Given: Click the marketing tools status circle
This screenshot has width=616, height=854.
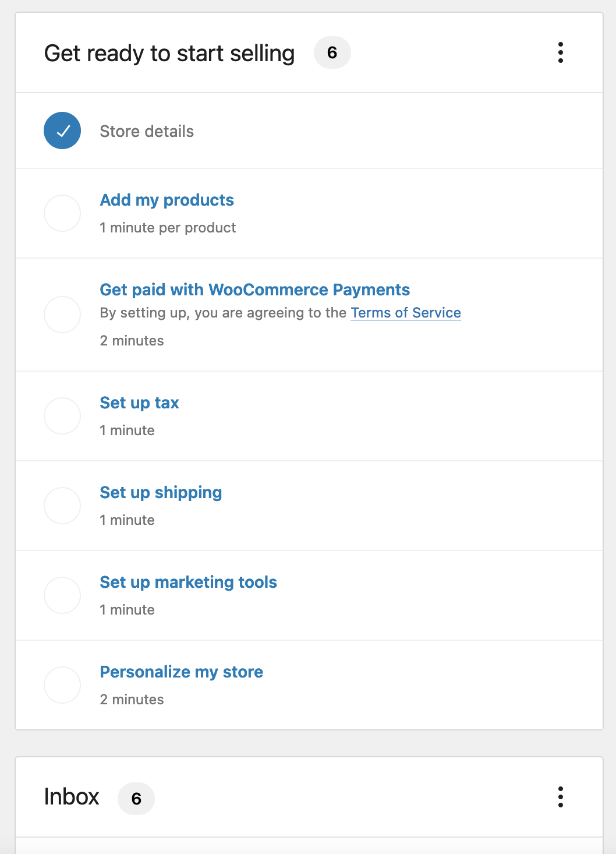Looking at the screenshot, I should pos(62,595).
